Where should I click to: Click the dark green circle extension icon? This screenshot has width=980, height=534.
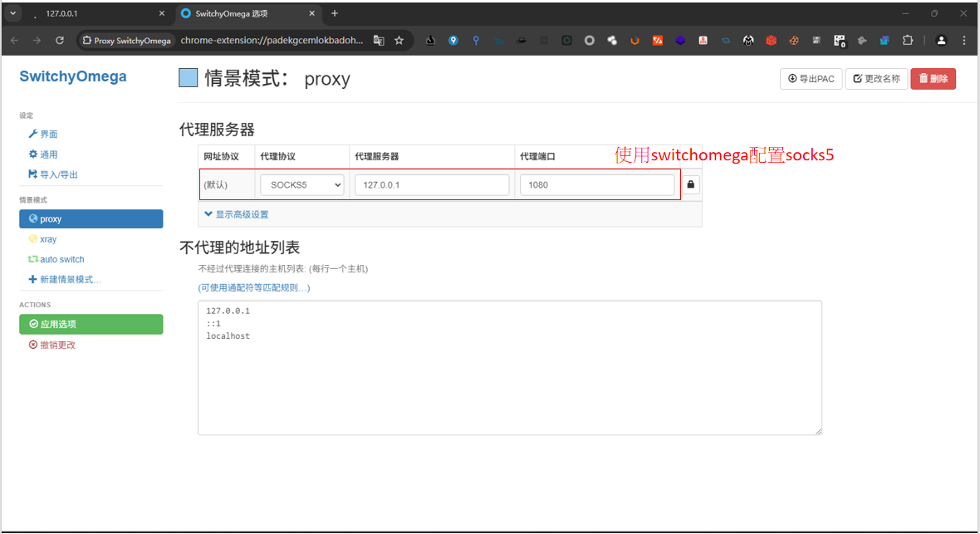tap(567, 40)
